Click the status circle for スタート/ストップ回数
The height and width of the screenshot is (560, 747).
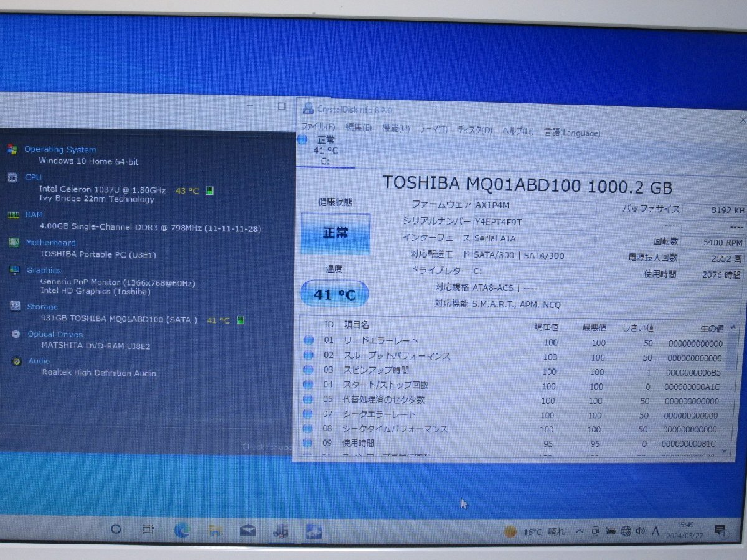coord(308,385)
